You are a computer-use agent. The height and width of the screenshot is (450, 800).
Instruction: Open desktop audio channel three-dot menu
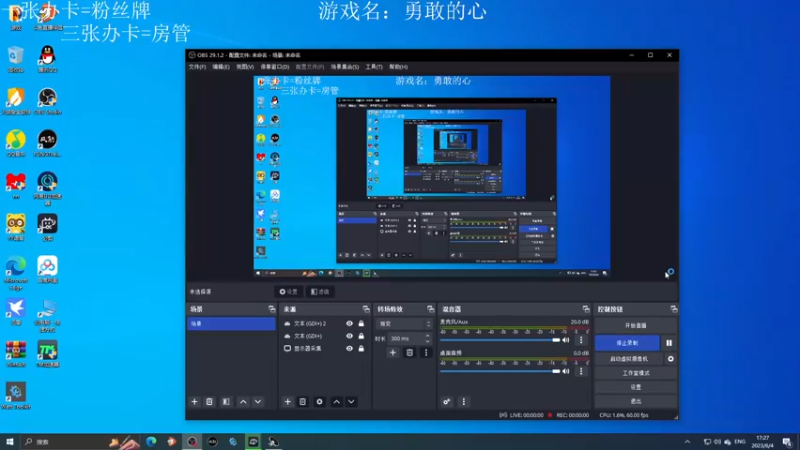tap(581, 371)
